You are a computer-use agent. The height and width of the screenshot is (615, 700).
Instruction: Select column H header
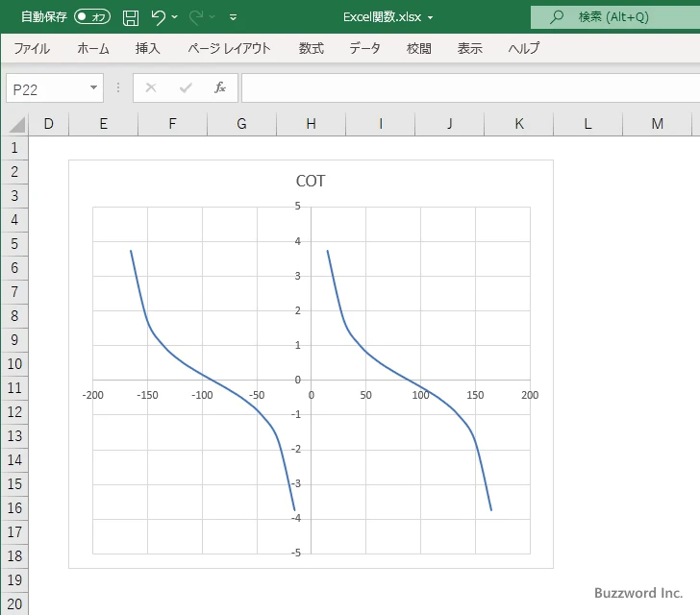click(312, 124)
